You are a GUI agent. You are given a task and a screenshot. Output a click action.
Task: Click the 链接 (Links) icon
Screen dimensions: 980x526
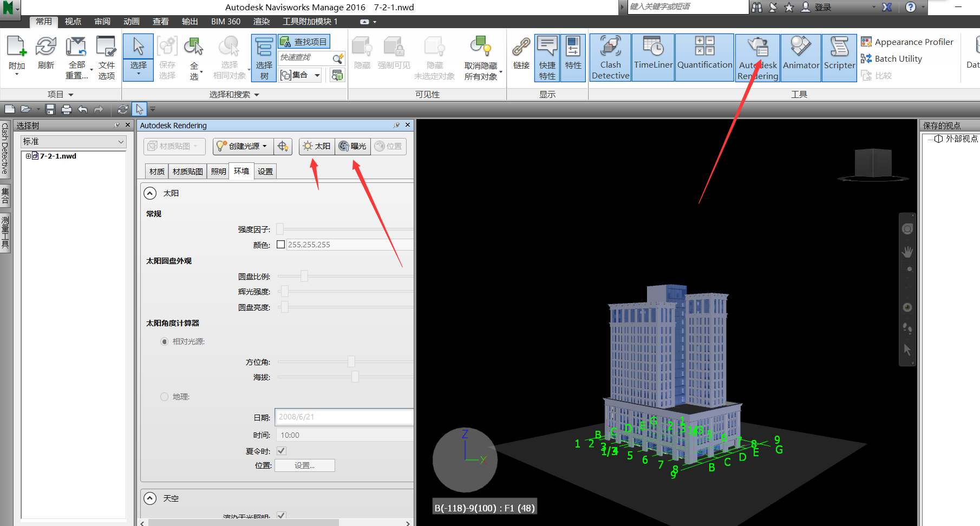click(x=521, y=53)
